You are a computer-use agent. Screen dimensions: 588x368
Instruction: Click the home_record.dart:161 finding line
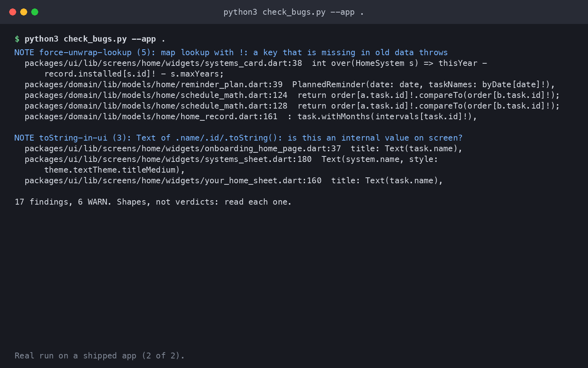(x=251, y=117)
